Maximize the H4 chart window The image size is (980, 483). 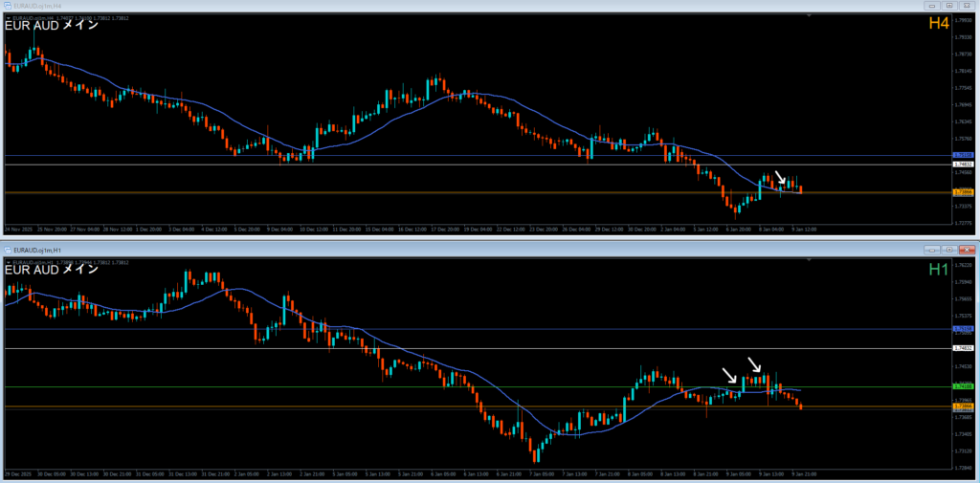pyautogui.click(x=948, y=6)
